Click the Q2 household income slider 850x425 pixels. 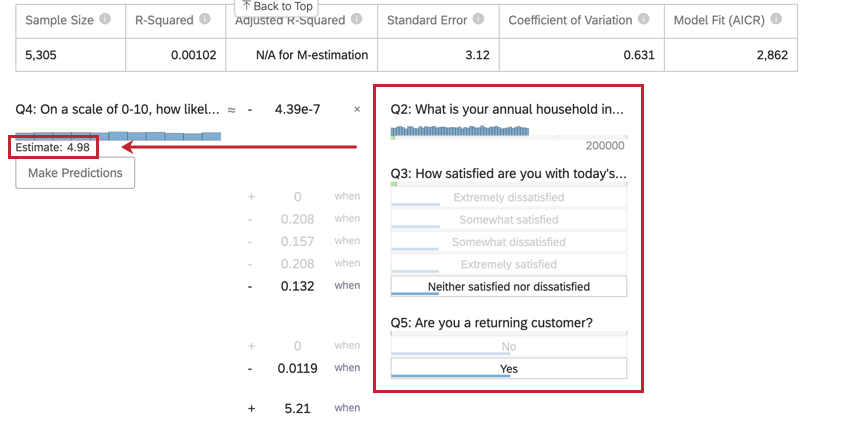[x=508, y=131]
